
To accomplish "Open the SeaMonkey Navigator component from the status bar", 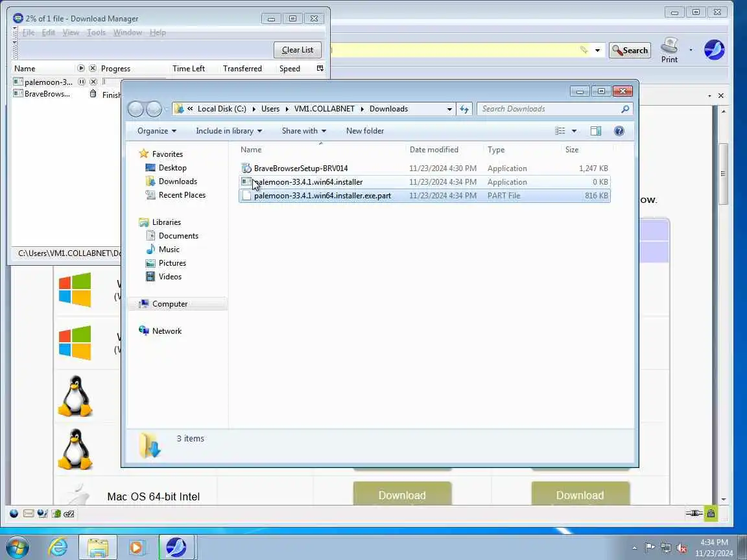I will tap(14, 513).
